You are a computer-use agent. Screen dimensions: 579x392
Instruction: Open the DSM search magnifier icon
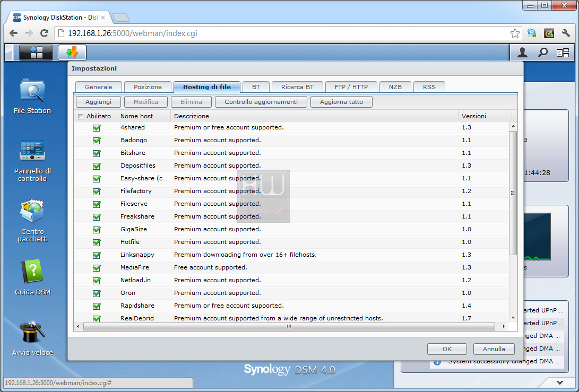(x=542, y=53)
